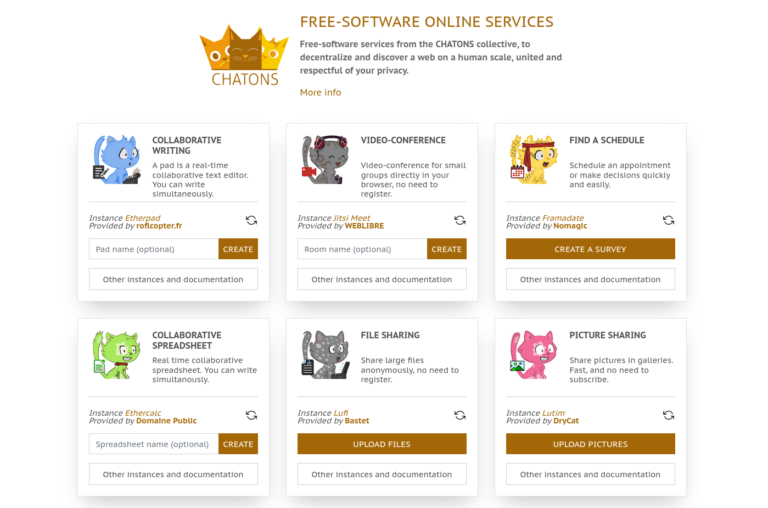Open the roflcopter.fr provider link
The height and width of the screenshot is (508, 768).
click(x=159, y=226)
